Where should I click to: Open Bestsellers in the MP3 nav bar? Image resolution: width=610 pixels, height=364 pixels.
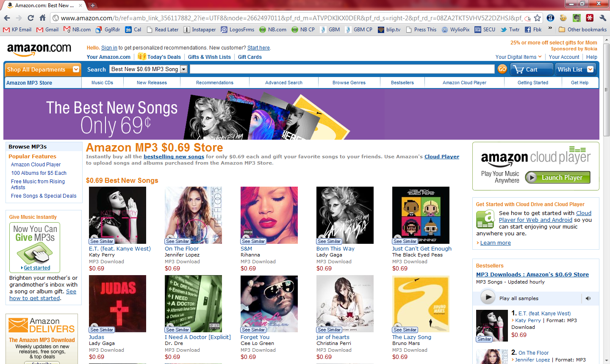[x=402, y=83]
